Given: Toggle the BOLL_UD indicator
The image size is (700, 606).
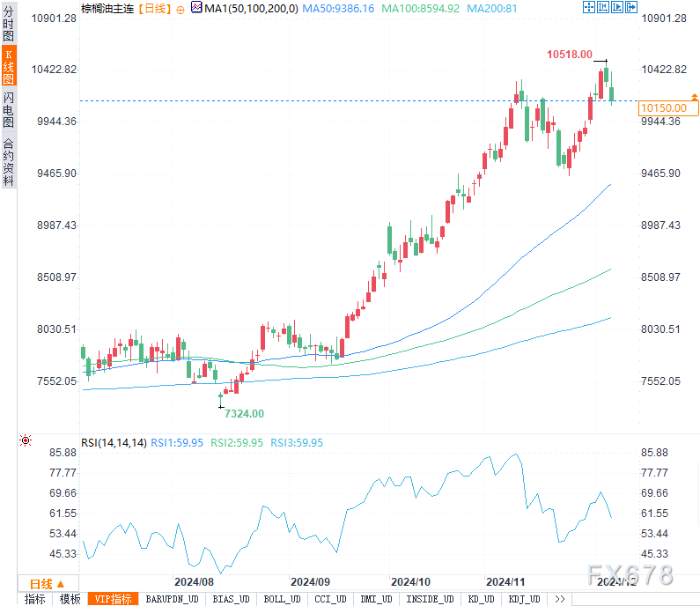Looking at the screenshot, I should tap(282, 599).
